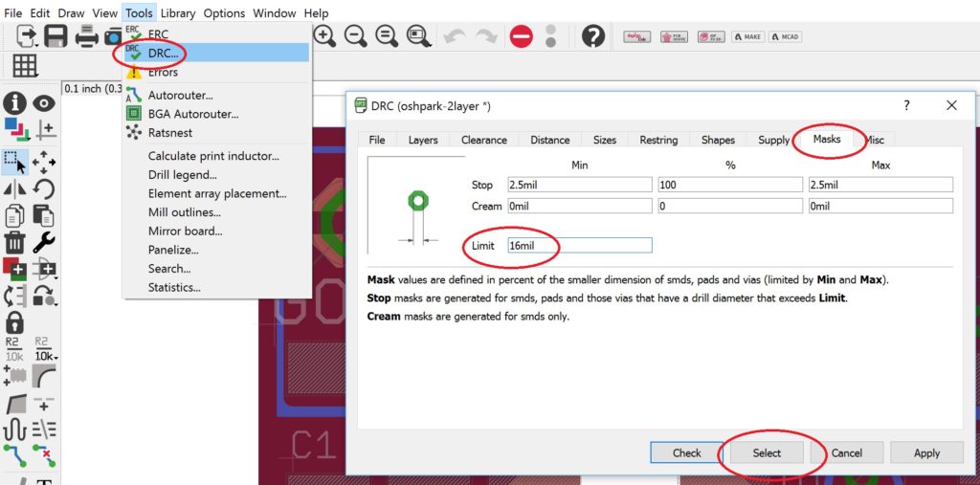Screen dimensions: 980x485
Task: Select the Rotate tool
Action: coord(44,188)
